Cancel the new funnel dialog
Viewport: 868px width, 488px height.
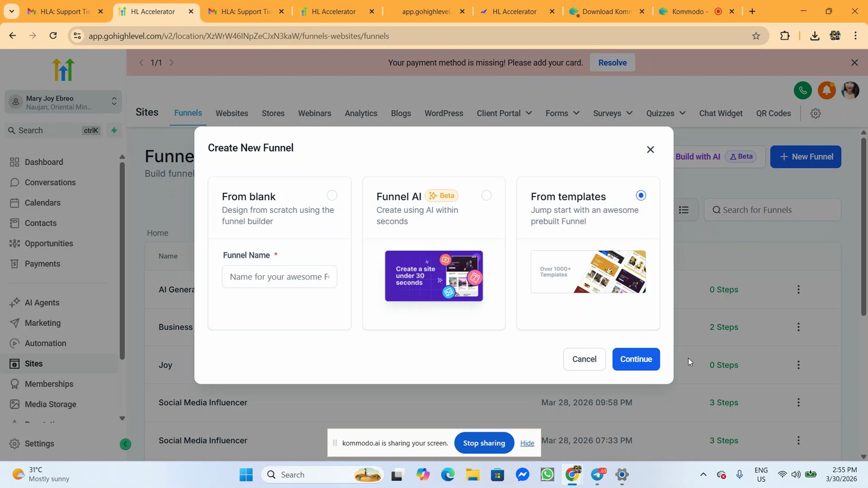[584, 359]
